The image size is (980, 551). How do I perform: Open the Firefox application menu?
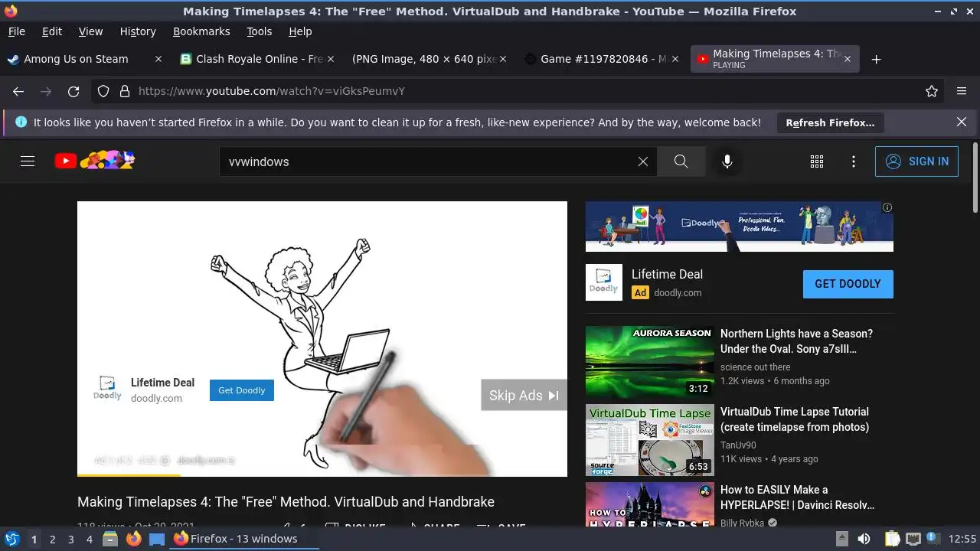pos(962,91)
